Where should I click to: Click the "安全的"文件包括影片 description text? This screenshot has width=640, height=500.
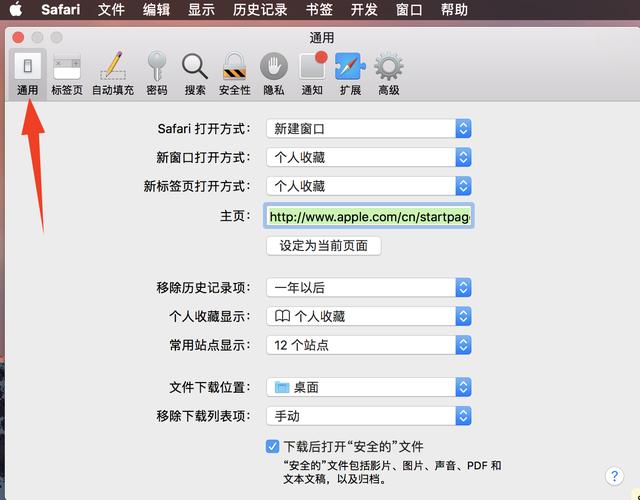392,472
